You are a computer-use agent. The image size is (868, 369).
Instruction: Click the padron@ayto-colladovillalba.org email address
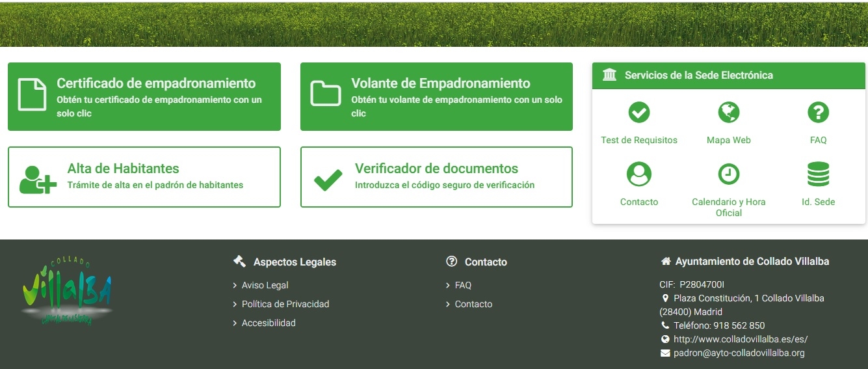coord(739,353)
